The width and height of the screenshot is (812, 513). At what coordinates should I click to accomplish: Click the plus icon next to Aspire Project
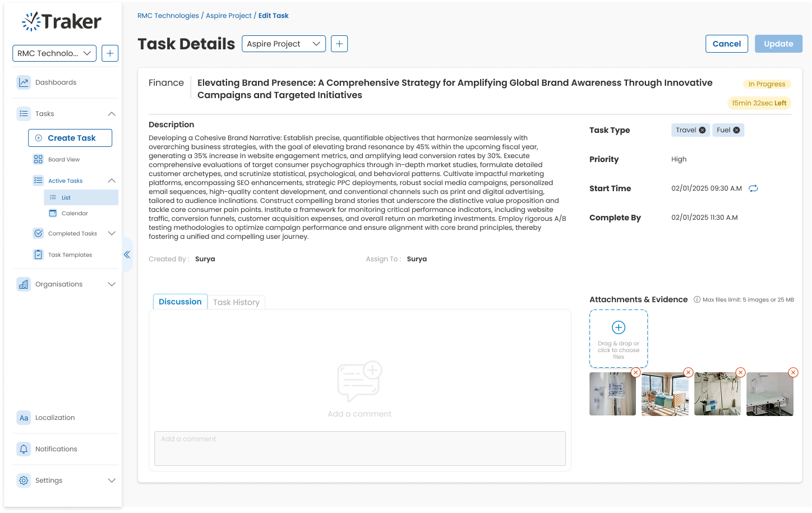(x=339, y=44)
